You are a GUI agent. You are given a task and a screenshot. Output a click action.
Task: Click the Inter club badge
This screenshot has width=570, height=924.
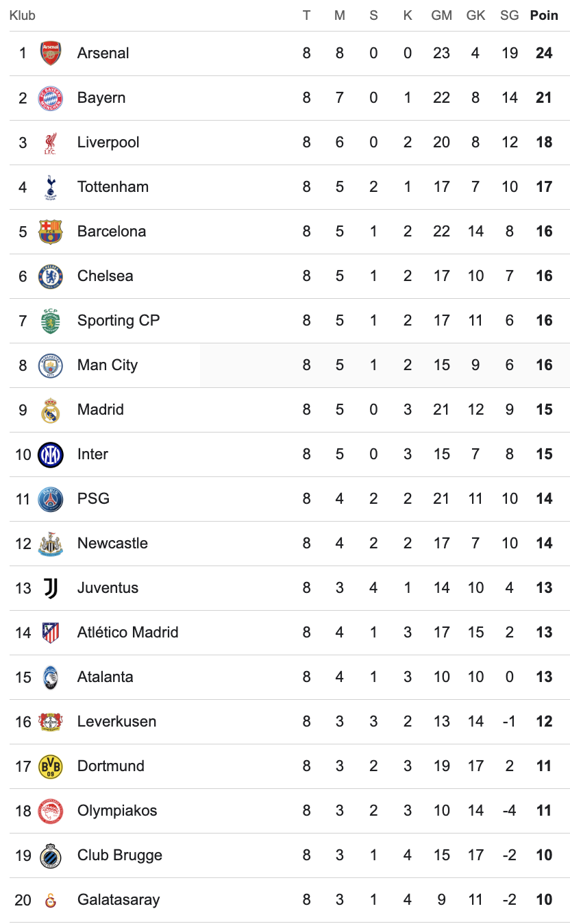coord(51,454)
